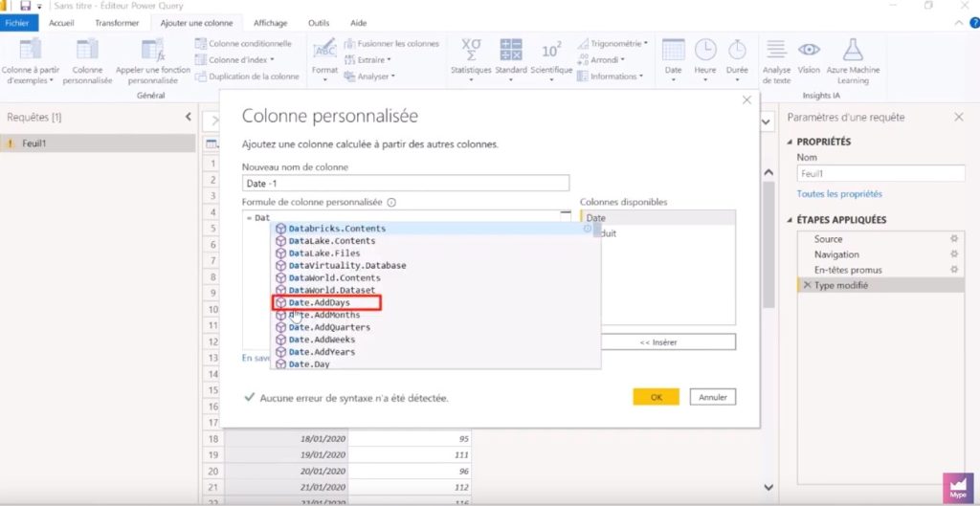Click Colonne personnalisée ribbon icon
The width and height of the screenshot is (980, 506).
87,50
